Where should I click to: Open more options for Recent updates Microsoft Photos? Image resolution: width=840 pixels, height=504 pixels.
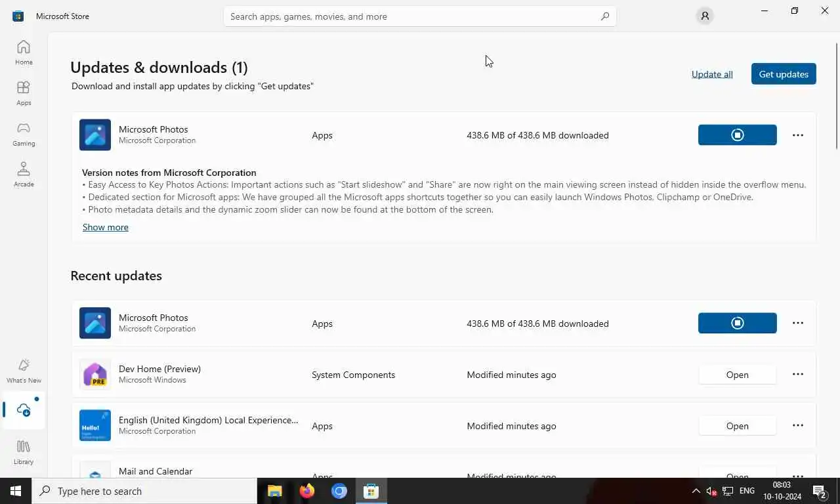pyautogui.click(x=798, y=324)
